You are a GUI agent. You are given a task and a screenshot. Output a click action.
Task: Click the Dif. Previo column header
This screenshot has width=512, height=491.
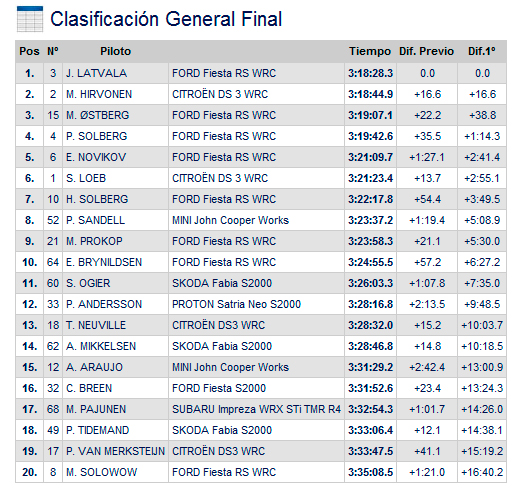(426, 51)
